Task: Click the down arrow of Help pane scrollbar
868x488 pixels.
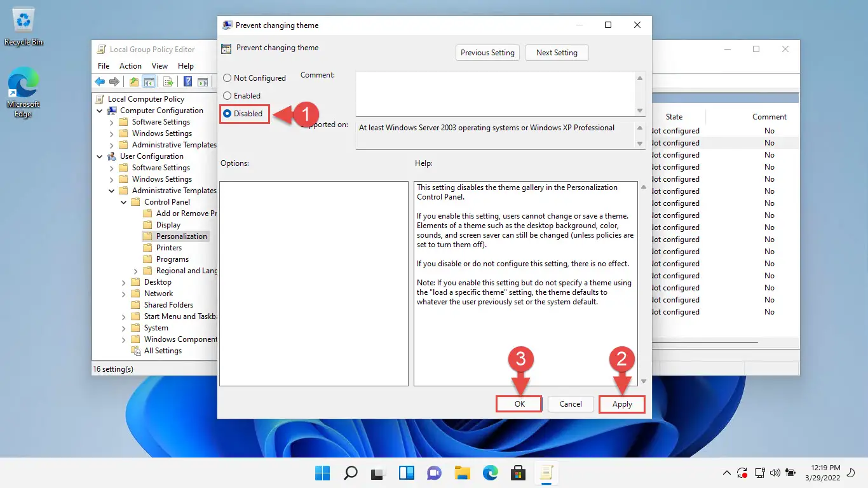Action: (643, 381)
